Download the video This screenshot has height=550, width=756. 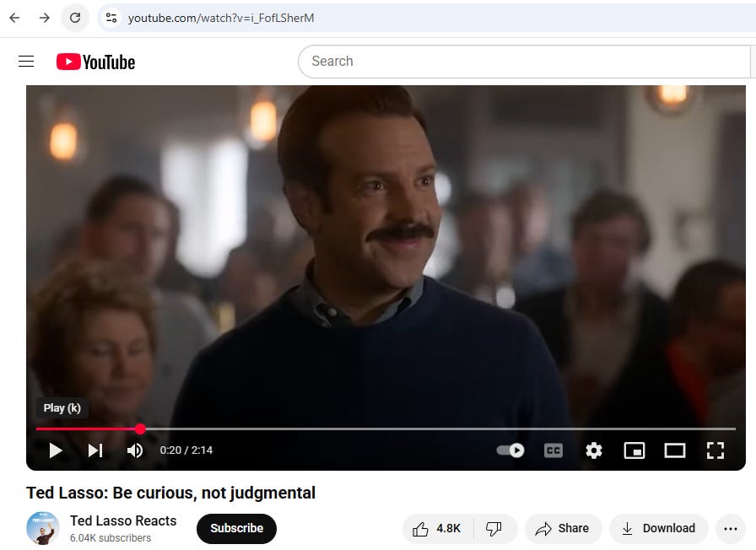659,529
